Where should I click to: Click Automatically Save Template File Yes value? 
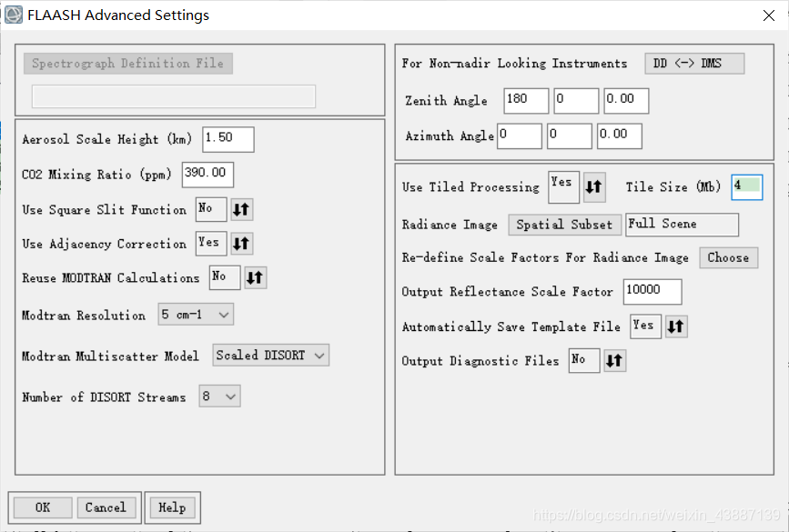pos(645,326)
